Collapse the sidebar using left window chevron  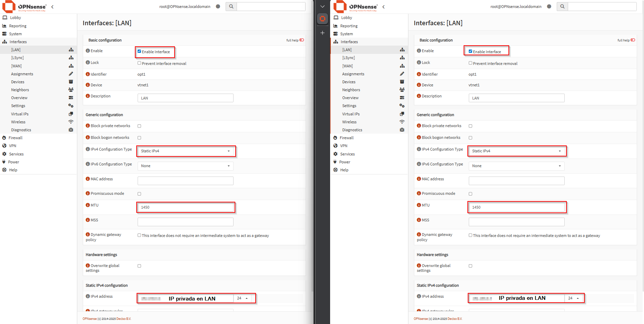(x=52, y=7)
